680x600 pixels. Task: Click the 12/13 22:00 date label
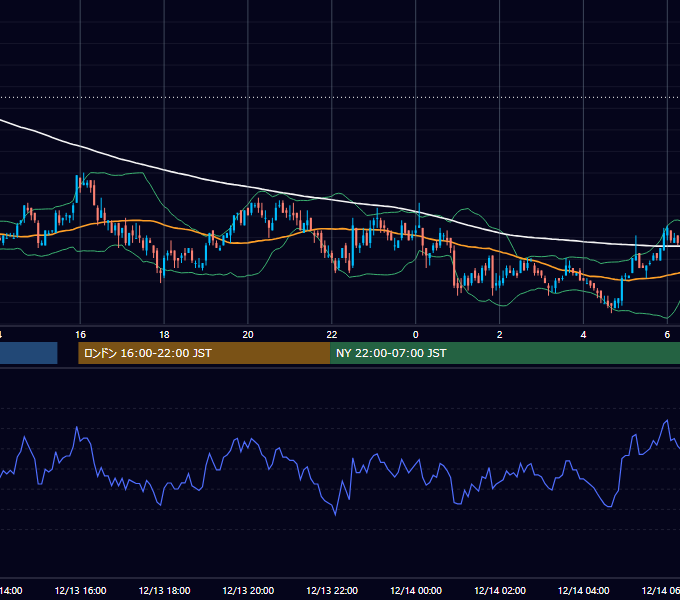point(332,590)
